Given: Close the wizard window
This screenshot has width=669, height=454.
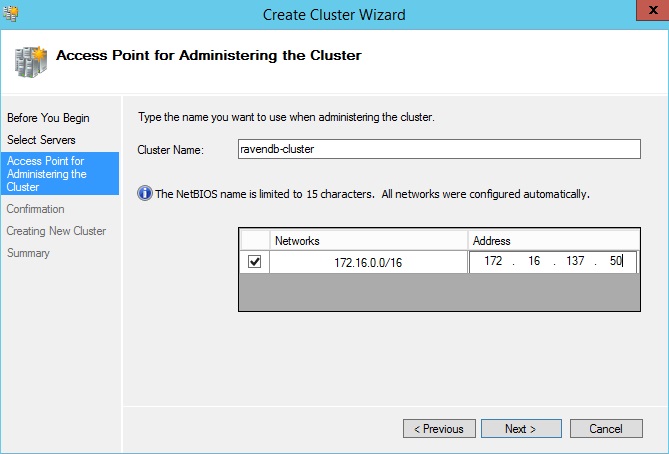Looking at the screenshot, I should pyautogui.click(x=652, y=10).
